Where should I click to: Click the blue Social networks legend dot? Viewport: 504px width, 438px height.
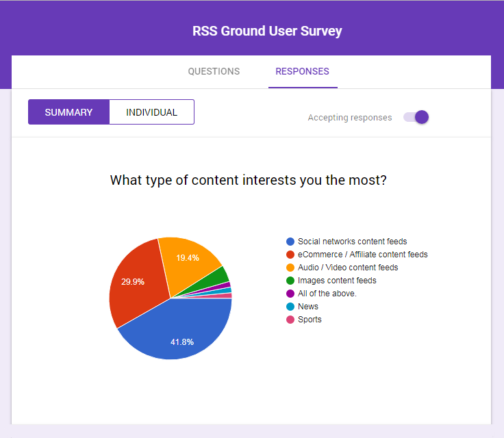point(290,242)
